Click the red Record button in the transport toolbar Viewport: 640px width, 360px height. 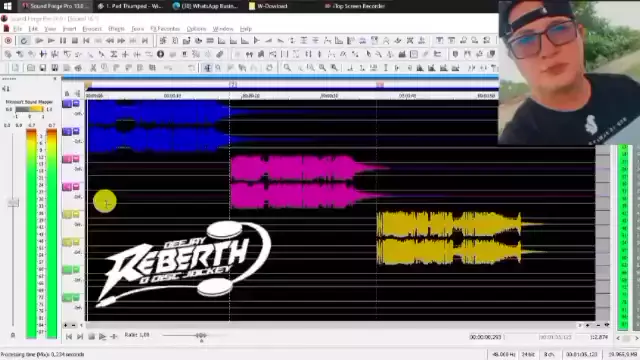point(8,40)
